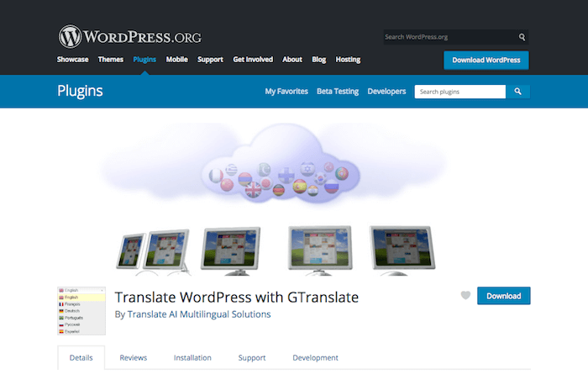Select the Details tab
The height and width of the screenshot is (390, 588).
pos(81,358)
